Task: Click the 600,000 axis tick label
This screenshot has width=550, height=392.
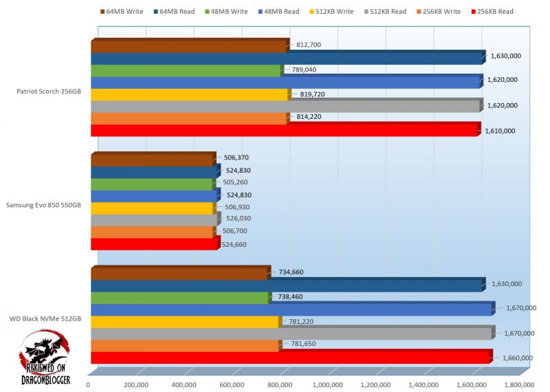Action: [x=232, y=385]
